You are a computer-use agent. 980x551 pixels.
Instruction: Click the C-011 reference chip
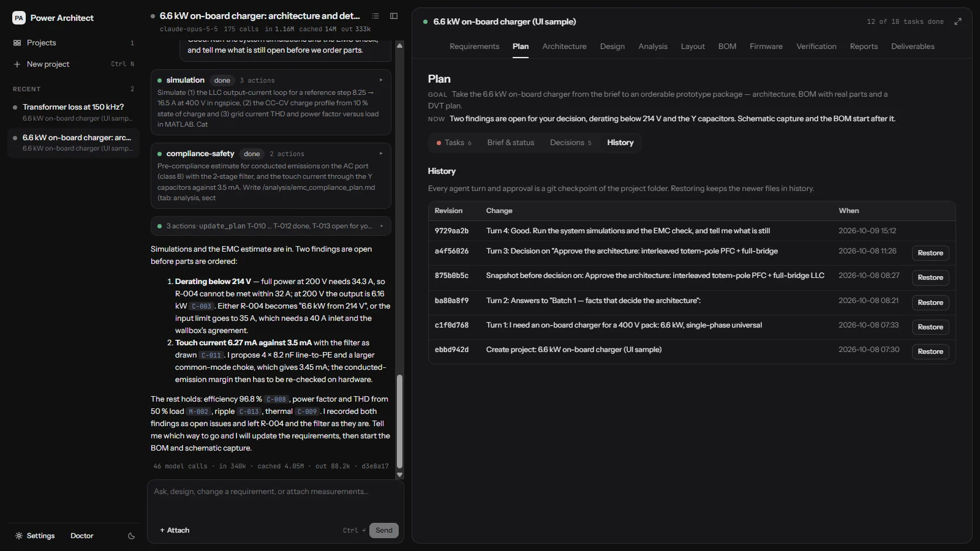click(x=211, y=355)
